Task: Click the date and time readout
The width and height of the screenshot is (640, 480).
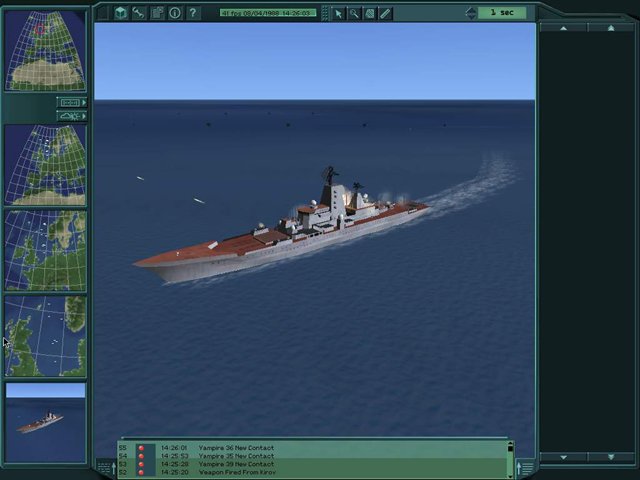Action: click(x=268, y=13)
